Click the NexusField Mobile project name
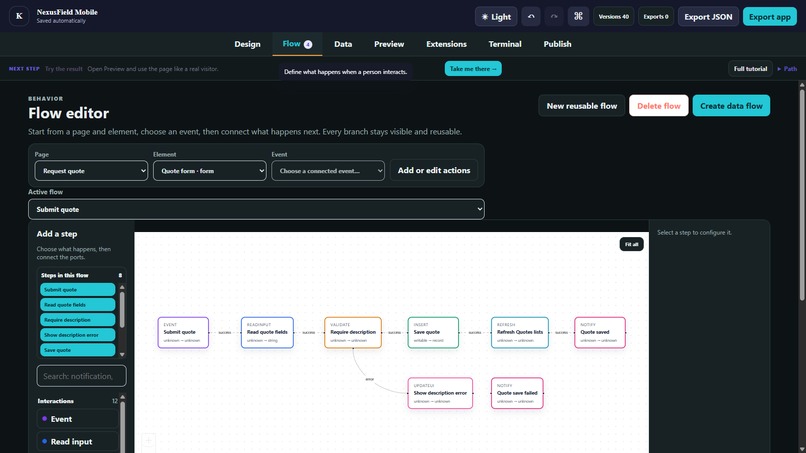This screenshot has height=453, width=806. 67,12
